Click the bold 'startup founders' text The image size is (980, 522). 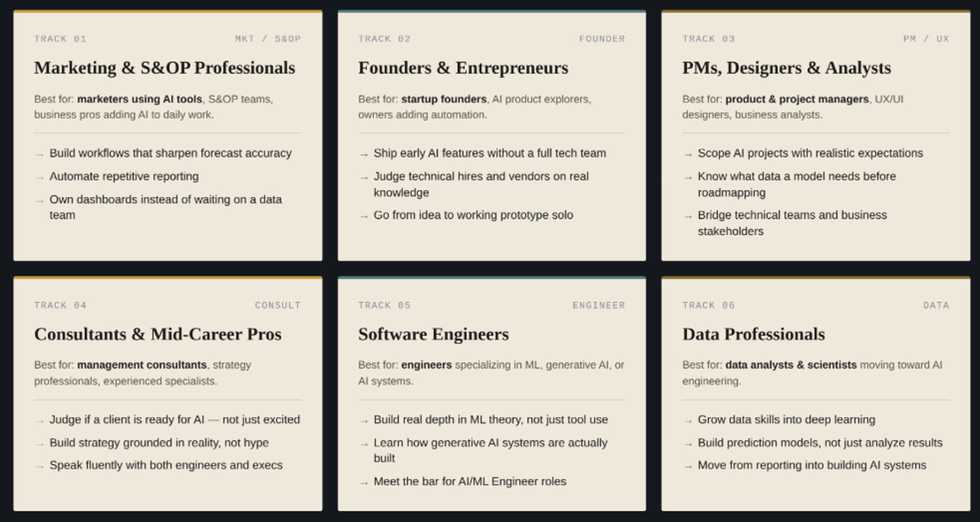(444, 99)
